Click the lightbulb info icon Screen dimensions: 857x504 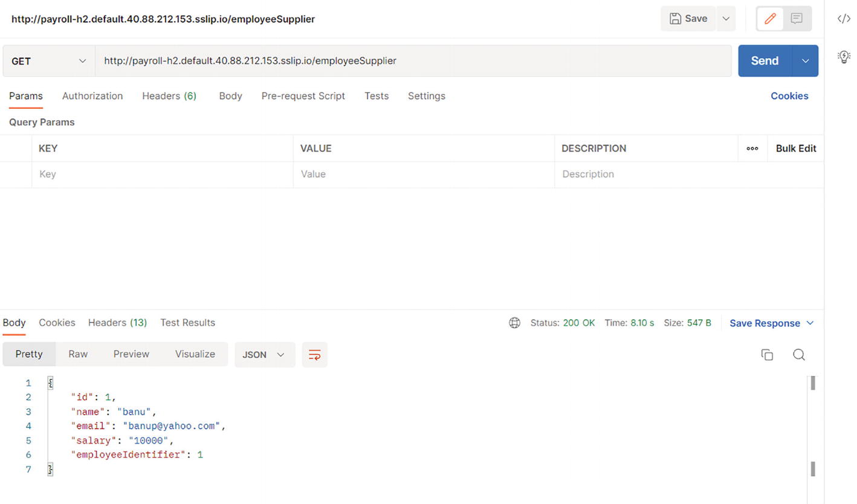[x=844, y=57]
